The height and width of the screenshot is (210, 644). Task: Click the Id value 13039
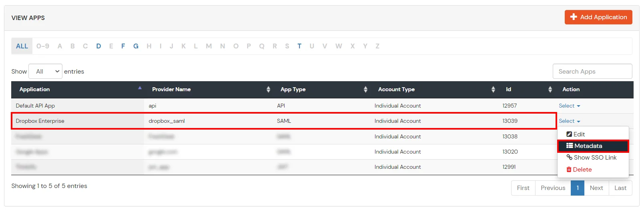click(510, 121)
